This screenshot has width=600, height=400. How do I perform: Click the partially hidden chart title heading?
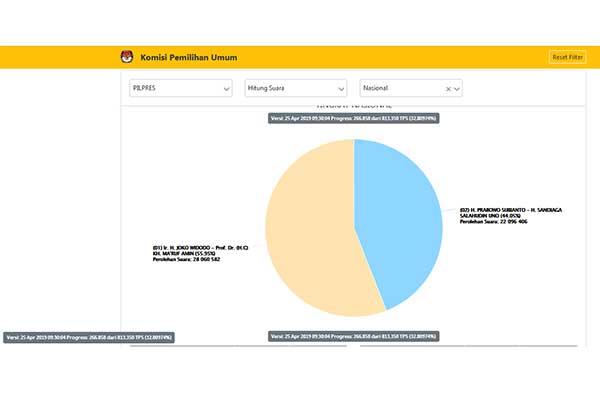[x=353, y=106]
